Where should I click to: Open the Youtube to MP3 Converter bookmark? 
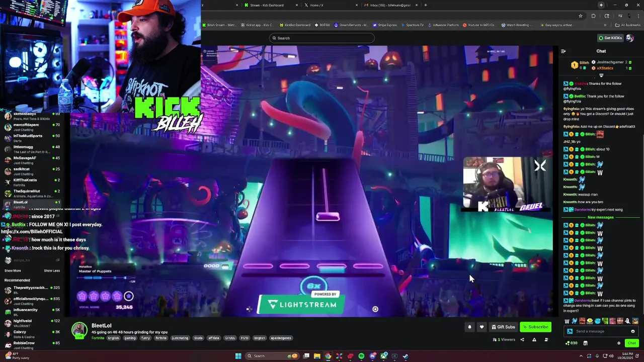(479, 25)
